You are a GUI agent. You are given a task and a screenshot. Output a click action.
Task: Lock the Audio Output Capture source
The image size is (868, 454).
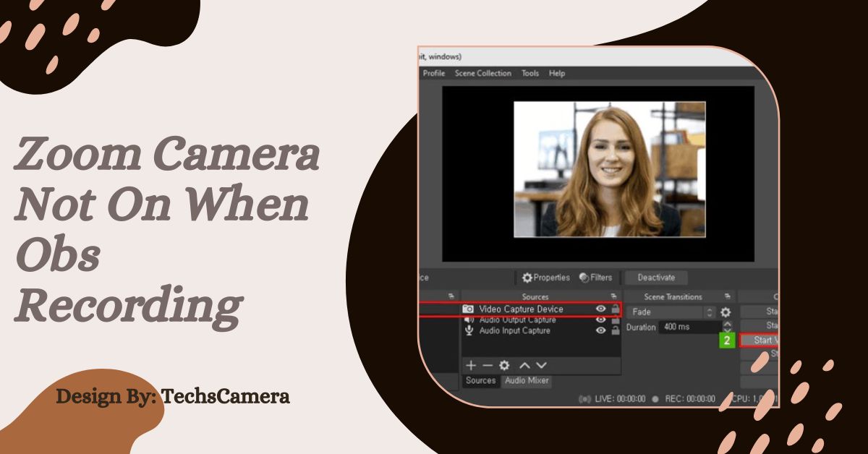(616, 320)
